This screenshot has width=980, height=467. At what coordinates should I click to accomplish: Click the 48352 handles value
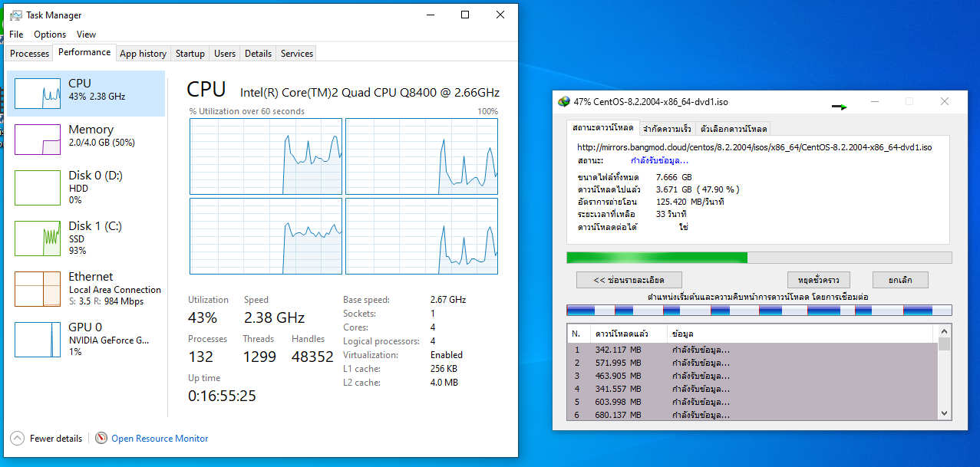pos(312,357)
